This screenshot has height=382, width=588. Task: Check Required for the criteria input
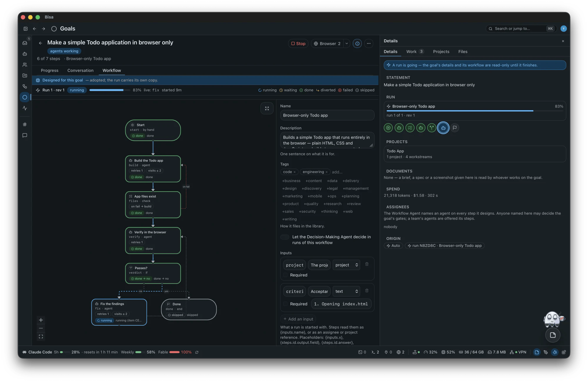(285, 304)
